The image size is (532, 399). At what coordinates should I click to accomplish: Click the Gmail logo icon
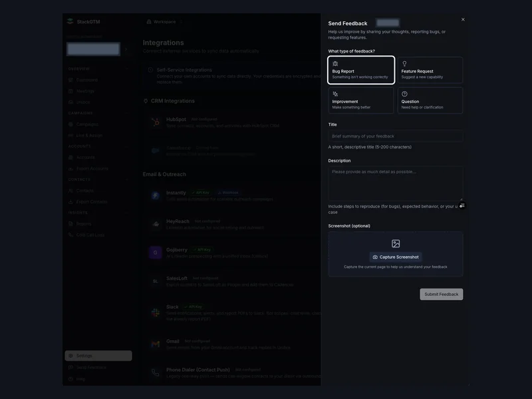tap(156, 344)
